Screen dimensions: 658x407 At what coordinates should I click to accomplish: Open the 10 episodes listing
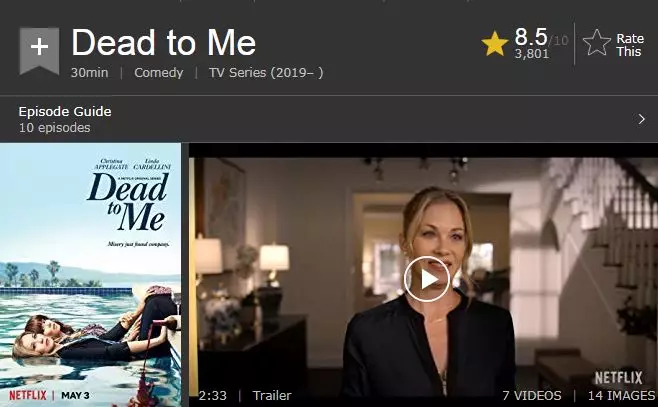tap(55, 128)
